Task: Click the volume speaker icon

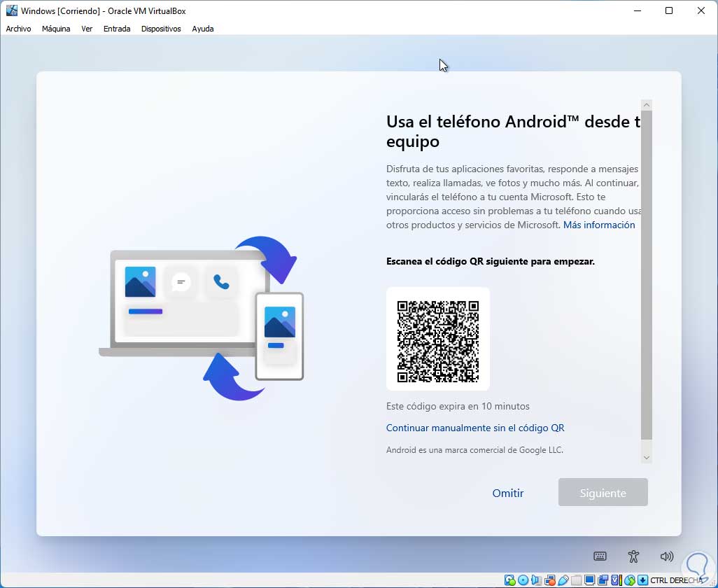Action: pos(667,556)
